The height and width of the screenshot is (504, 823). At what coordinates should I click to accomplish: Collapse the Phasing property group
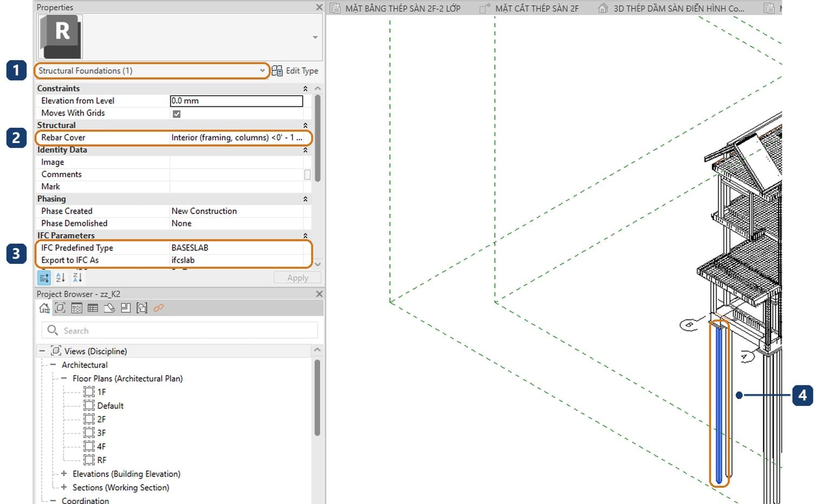pyautogui.click(x=305, y=199)
